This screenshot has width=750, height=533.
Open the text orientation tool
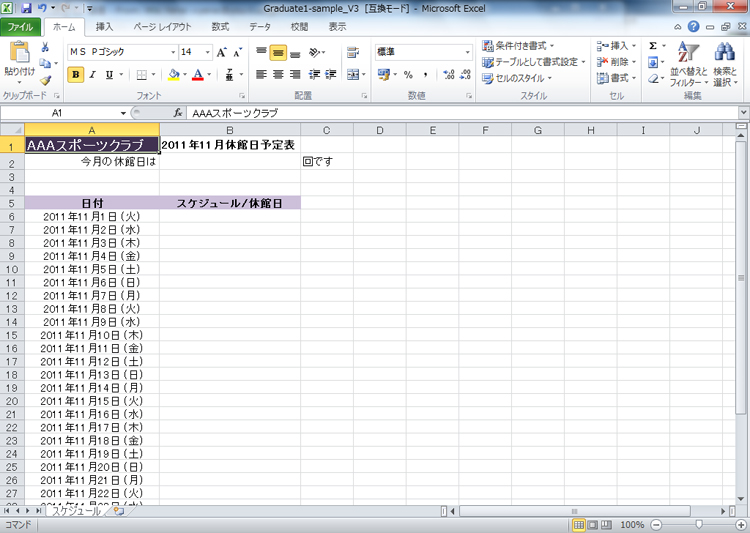tap(315, 52)
